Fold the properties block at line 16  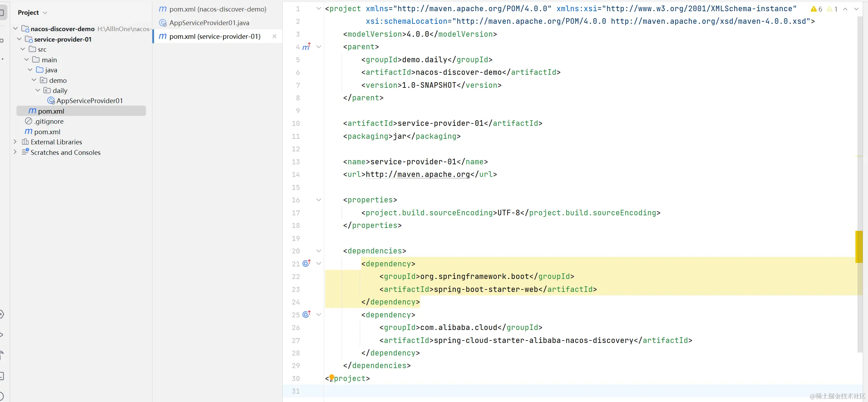tap(319, 200)
